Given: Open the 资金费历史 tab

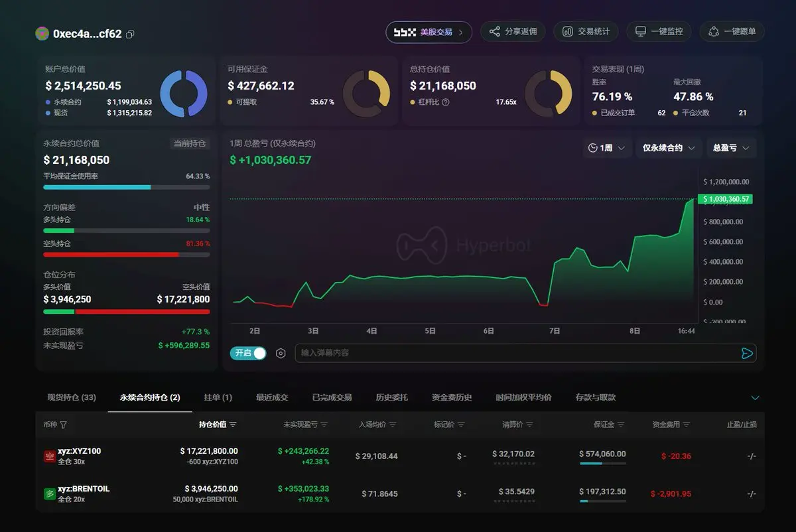Looking at the screenshot, I should (452, 397).
